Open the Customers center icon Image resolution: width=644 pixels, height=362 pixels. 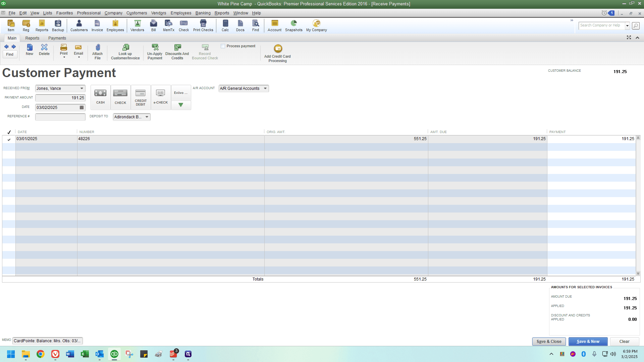pyautogui.click(x=79, y=25)
